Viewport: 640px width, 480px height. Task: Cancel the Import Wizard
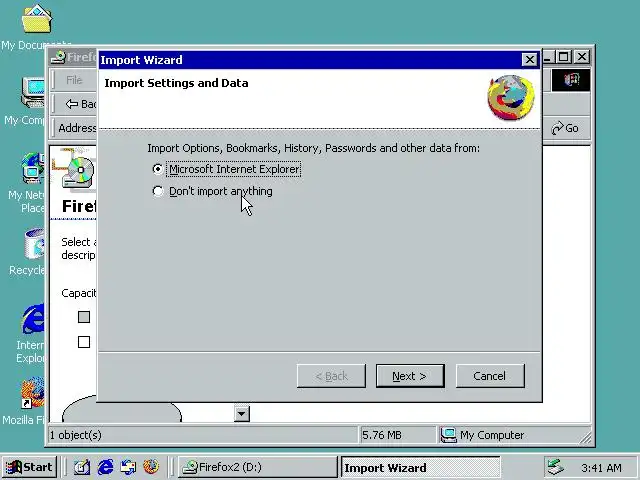point(490,376)
